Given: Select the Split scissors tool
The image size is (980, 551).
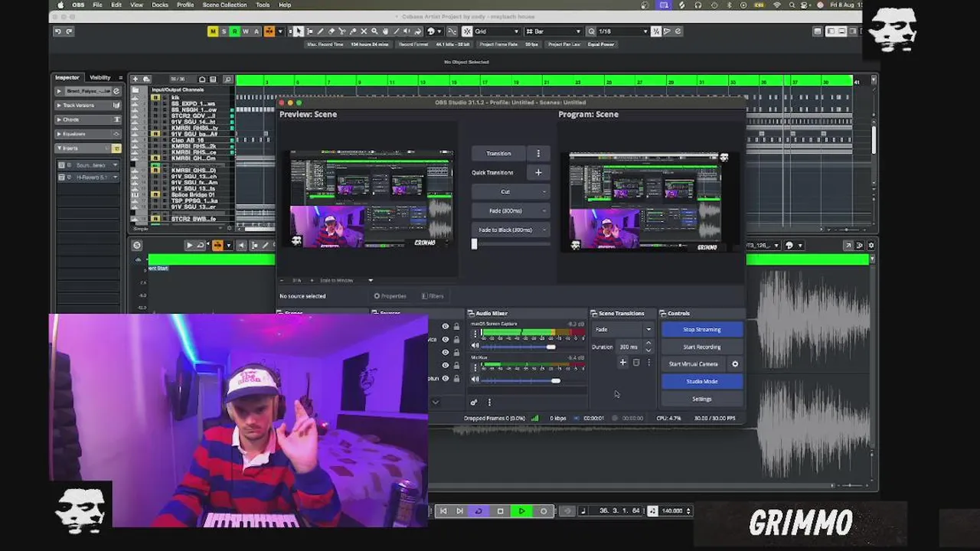Looking at the screenshot, I should (342, 31).
